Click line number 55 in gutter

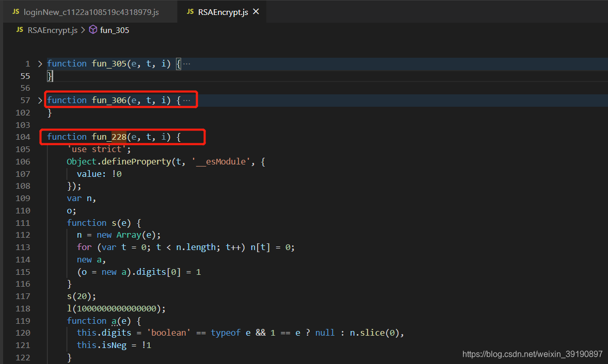point(25,76)
